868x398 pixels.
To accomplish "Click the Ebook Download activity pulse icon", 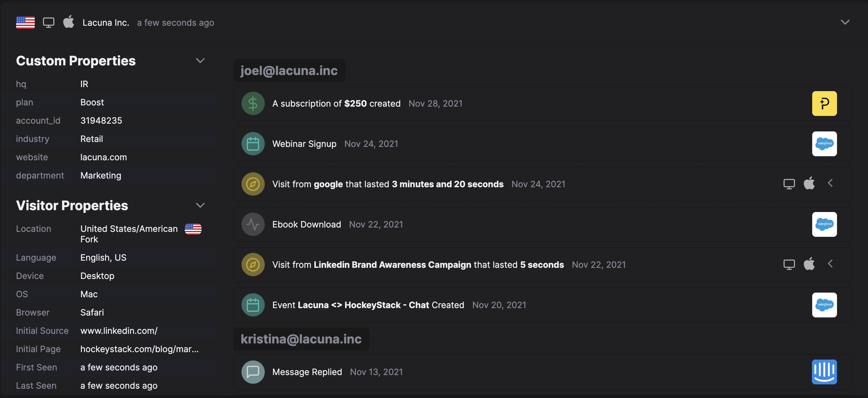I will (253, 224).
